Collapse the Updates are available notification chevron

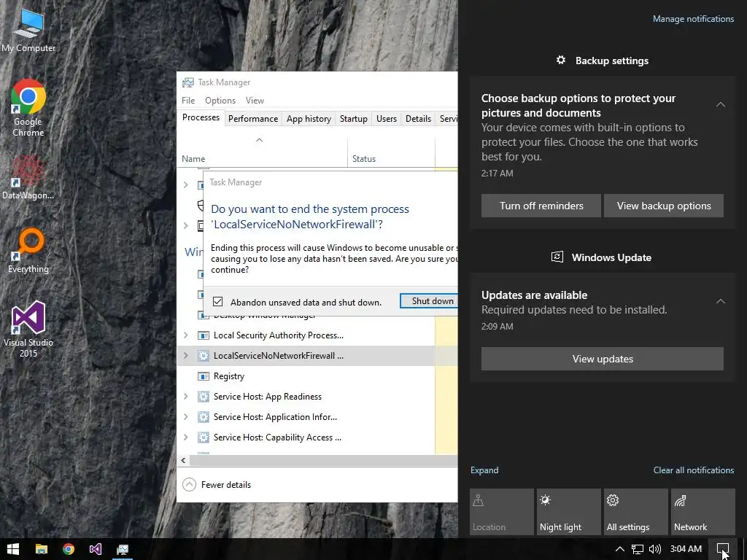tap(721, 301)
